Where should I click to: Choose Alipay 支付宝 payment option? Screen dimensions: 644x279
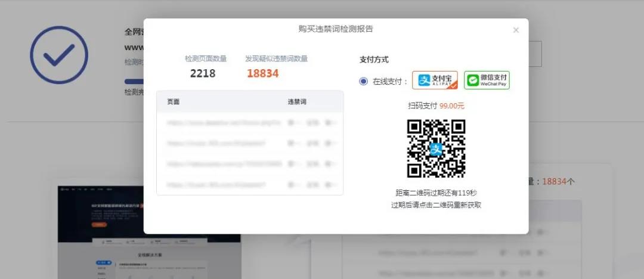click(435, 80)
